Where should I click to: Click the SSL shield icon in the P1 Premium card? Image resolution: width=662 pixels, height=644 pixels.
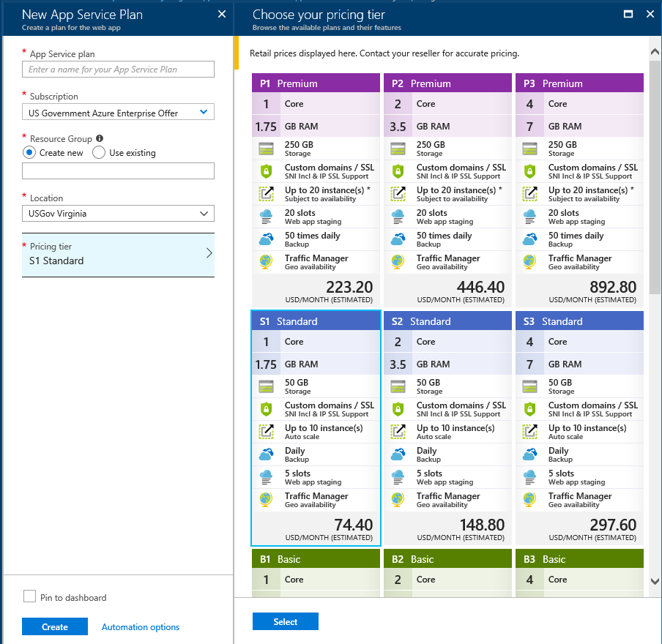coord(266,171)
